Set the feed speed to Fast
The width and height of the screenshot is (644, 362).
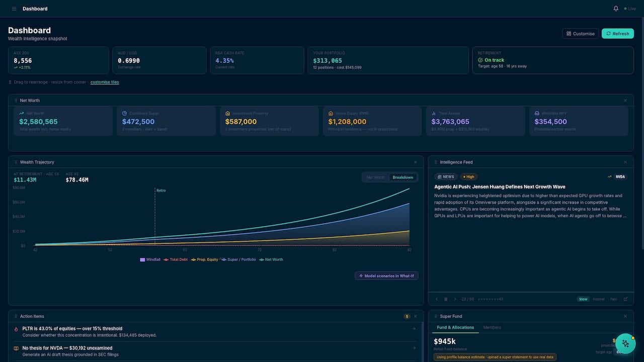pos(613,299)
